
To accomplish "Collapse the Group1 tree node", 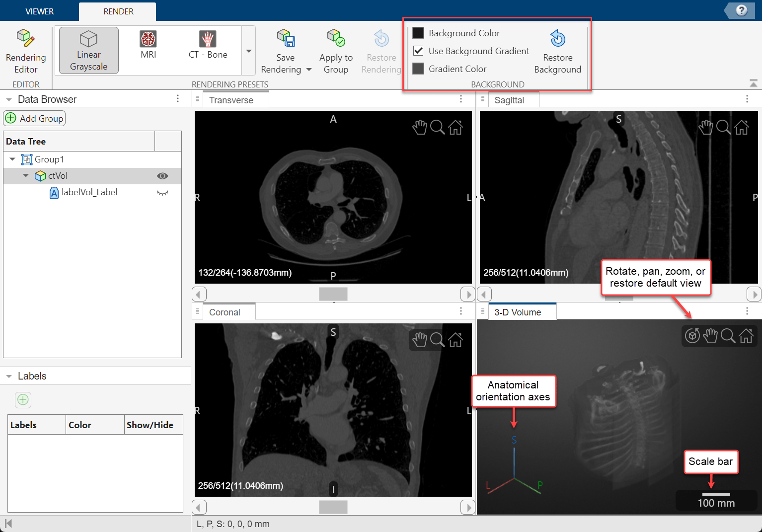I will (12, 159).
